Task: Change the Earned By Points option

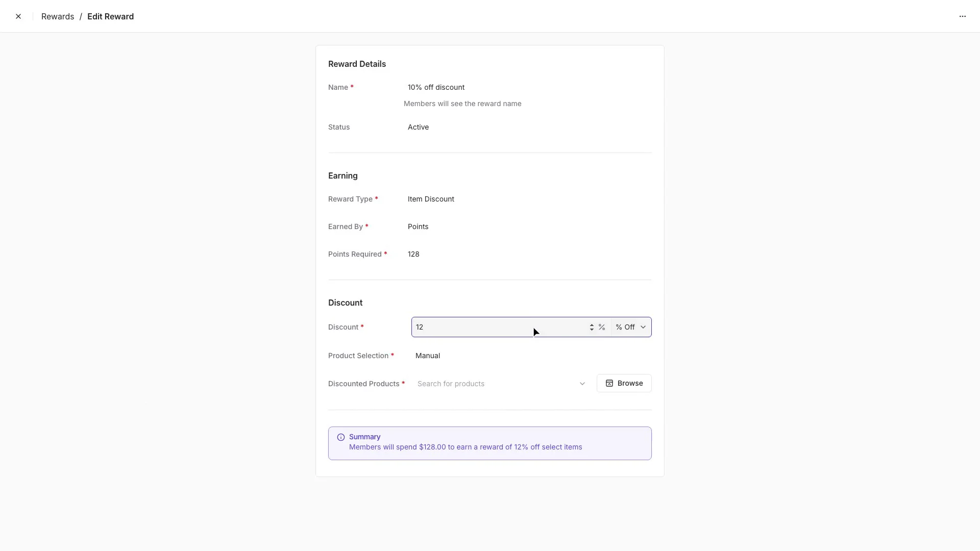Action: [x=527, y=227]
